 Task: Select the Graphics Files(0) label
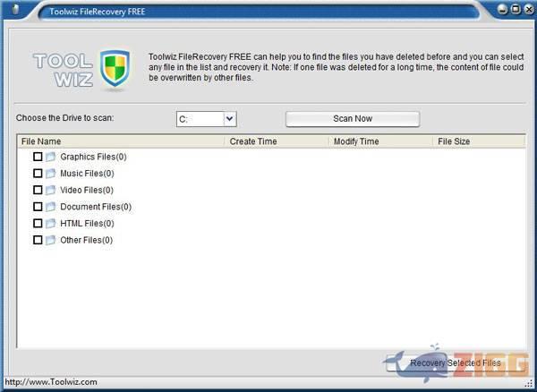tap(93, 157)
